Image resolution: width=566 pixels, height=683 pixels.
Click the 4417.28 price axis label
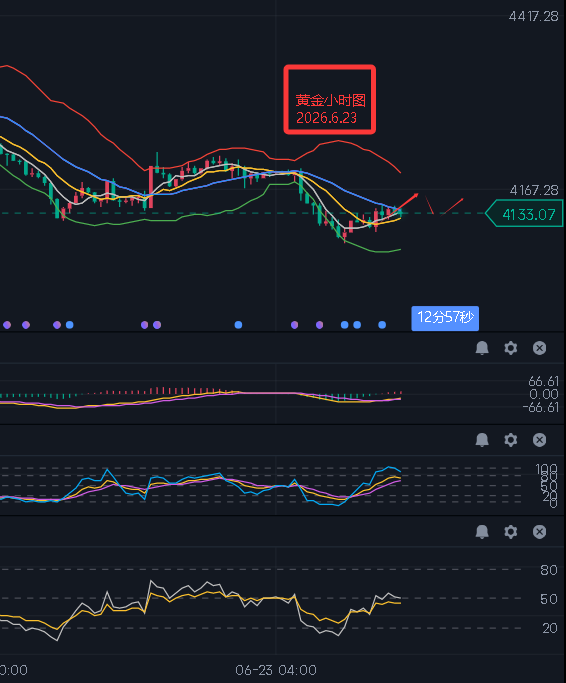click(x=533, y=17)
